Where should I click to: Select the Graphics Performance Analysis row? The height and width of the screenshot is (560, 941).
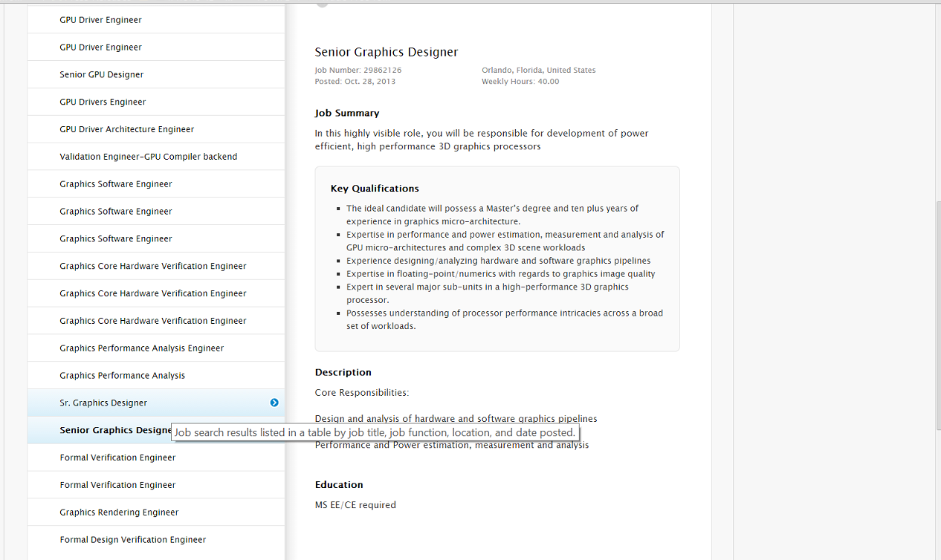pos(122,376)
